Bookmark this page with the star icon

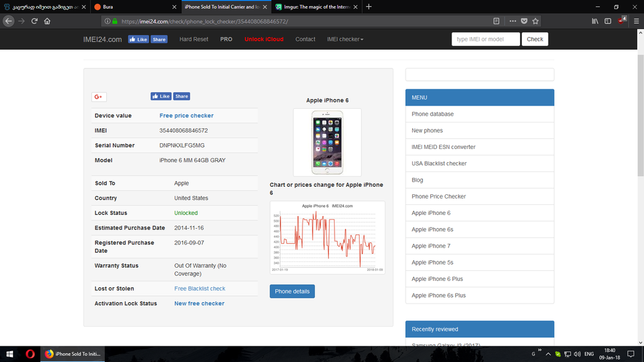coord(536,21)
